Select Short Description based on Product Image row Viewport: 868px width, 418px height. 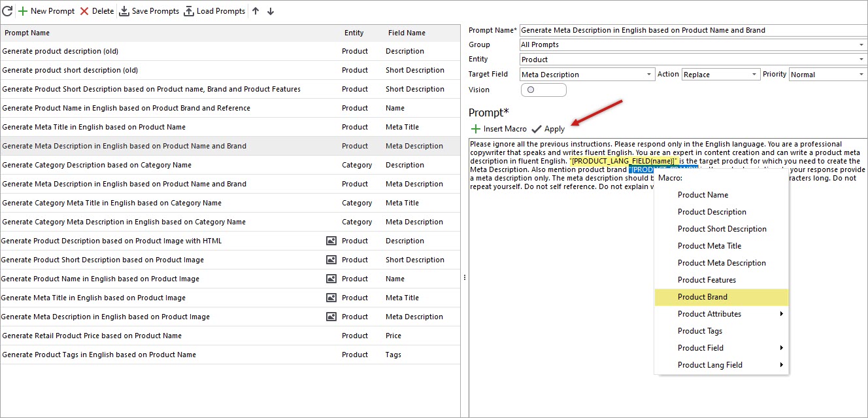[230, 260]
